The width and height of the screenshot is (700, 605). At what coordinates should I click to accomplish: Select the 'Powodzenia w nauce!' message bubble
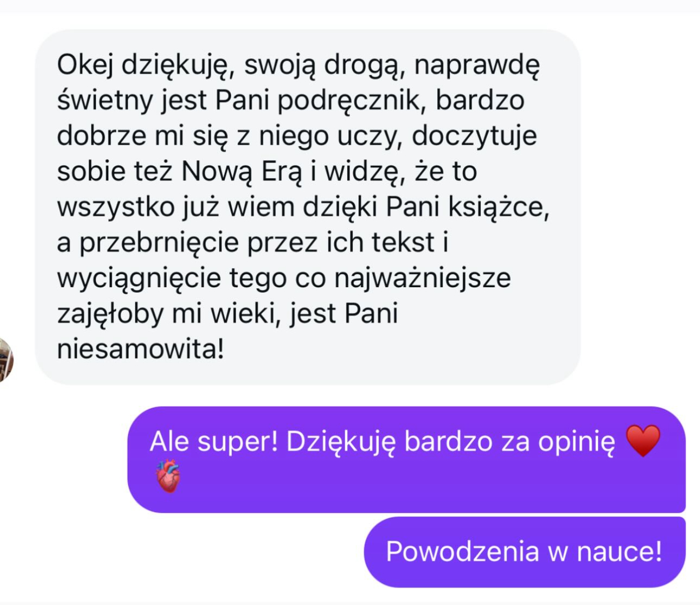(x=524, y=552)
